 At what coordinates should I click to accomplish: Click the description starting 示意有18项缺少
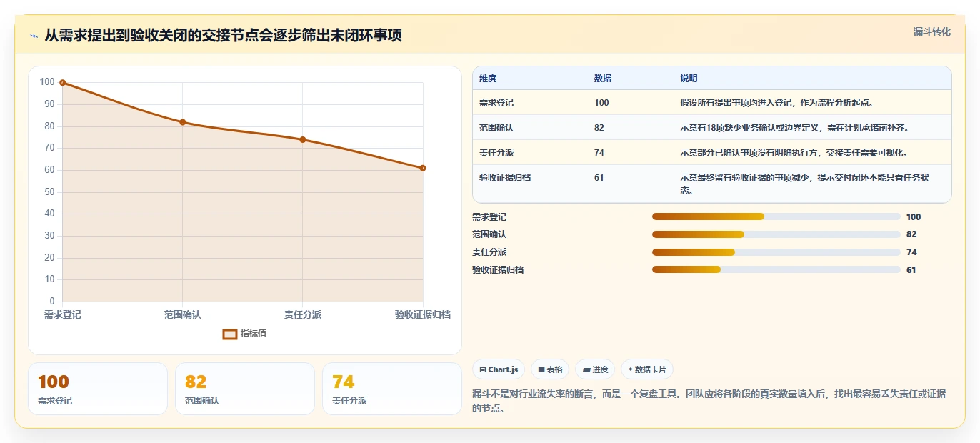(794, 128)
